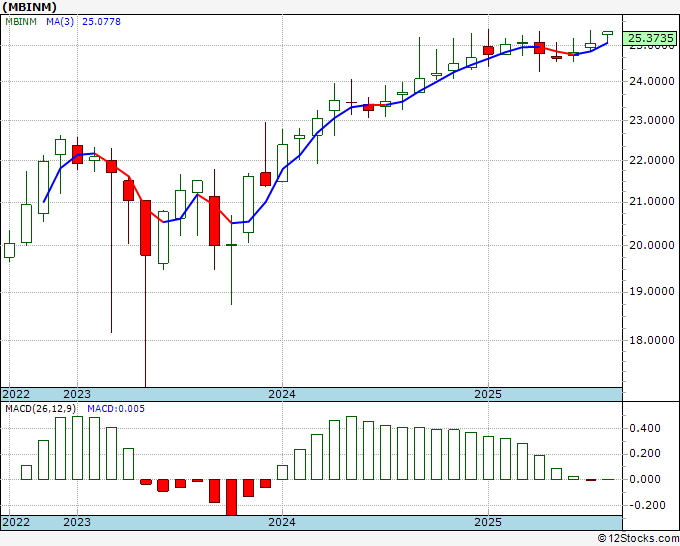Click the (MBINM) chart title
Screen dimensions: 680x546
(29, 7)
